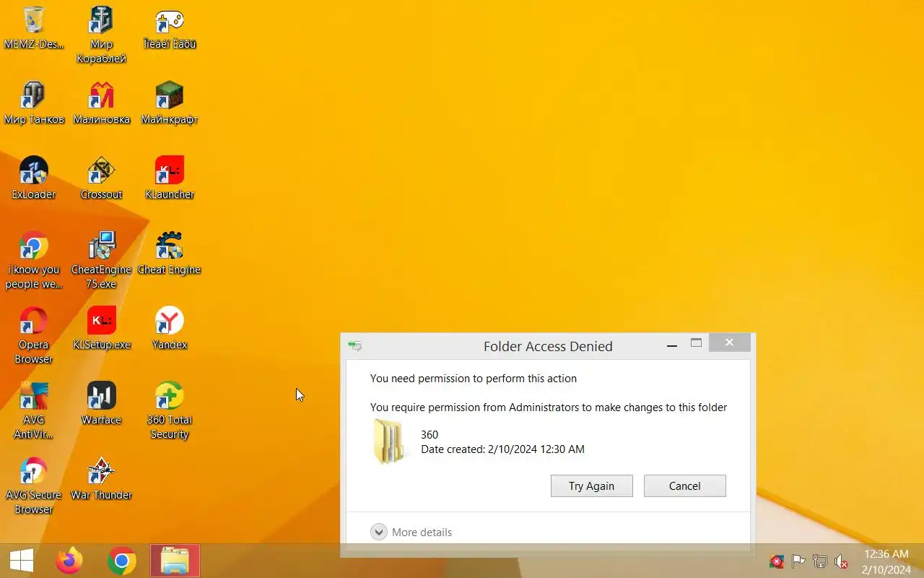The image size is (924, 578).
Task: Select the Yandex desktop shortcut
Action: coord(169,329)
